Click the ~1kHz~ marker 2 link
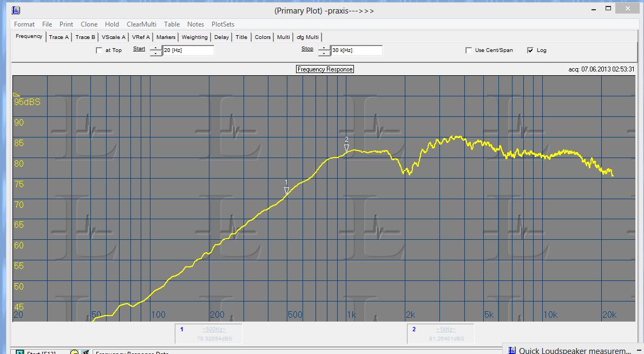 point(445,329)
